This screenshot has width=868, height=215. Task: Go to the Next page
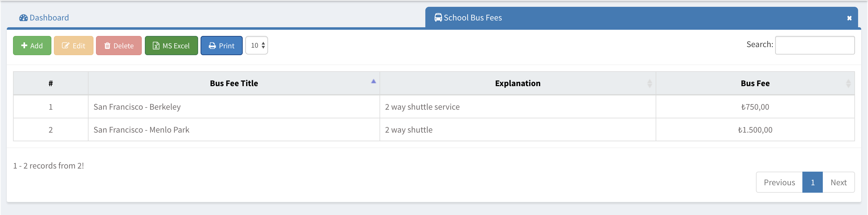click(838, 182)
